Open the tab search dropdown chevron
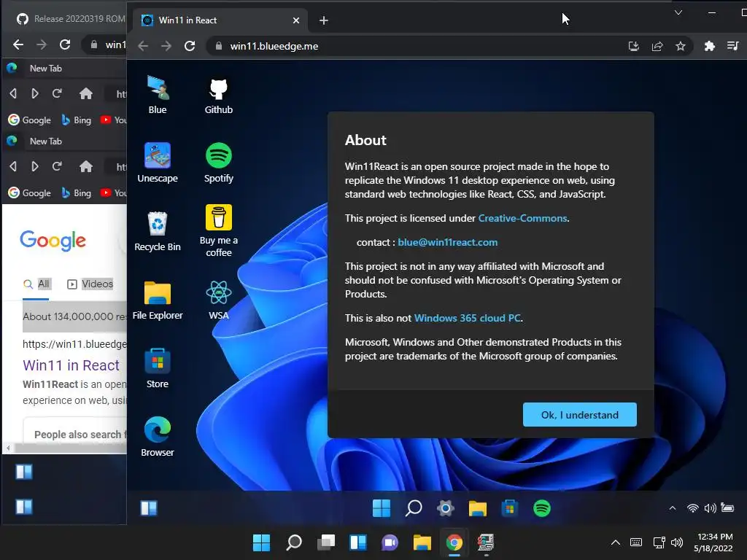The height and width of the screenshot is (560, 747). (x=678, y=12)
